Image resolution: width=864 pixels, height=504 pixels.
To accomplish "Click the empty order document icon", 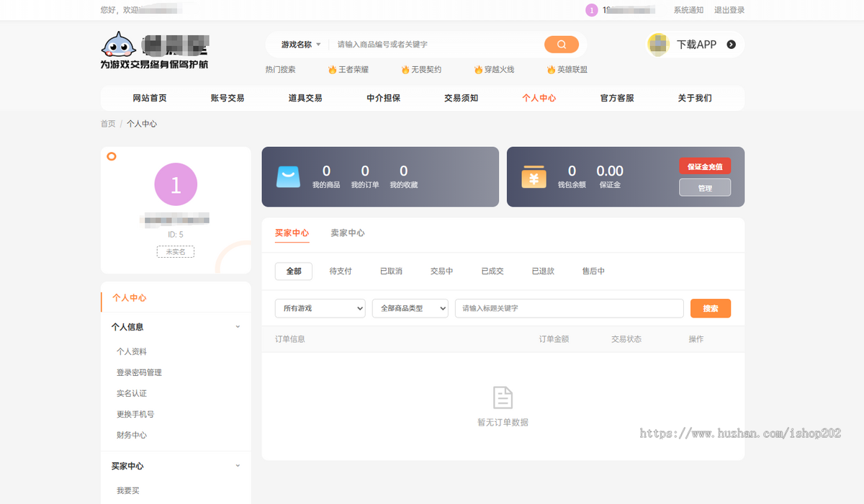I will (503, 397).
